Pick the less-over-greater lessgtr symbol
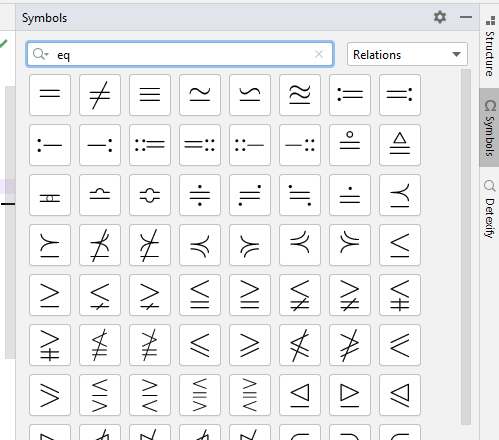This screenshot has height=440, width=499. pos(100,395)
